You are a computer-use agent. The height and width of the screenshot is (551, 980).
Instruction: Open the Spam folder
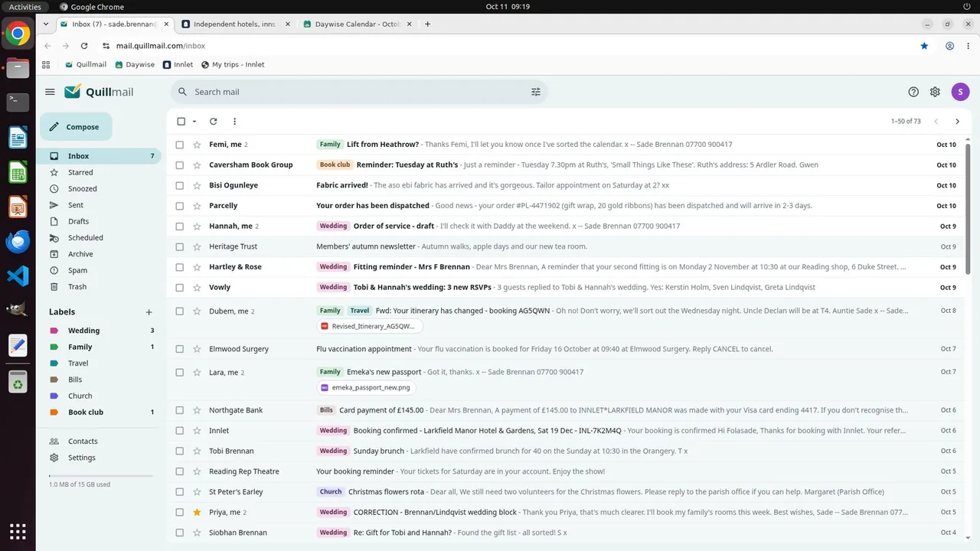point(100,270)
